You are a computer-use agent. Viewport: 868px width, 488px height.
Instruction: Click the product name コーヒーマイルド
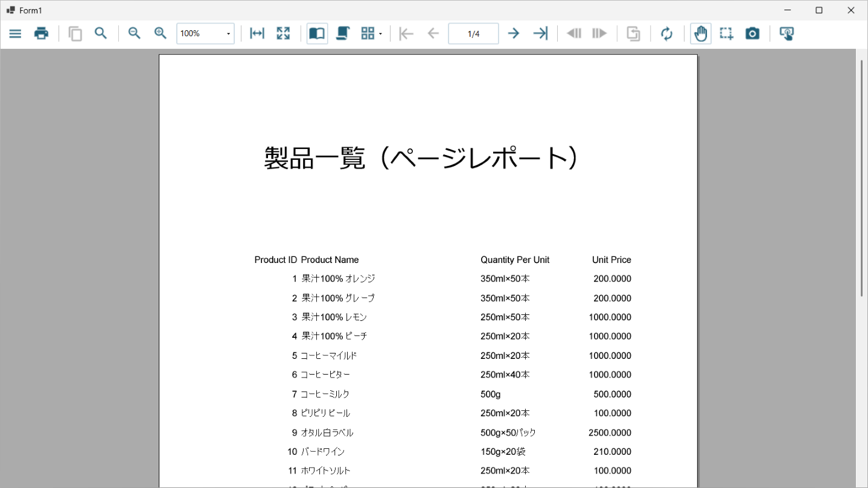point(329,356)
